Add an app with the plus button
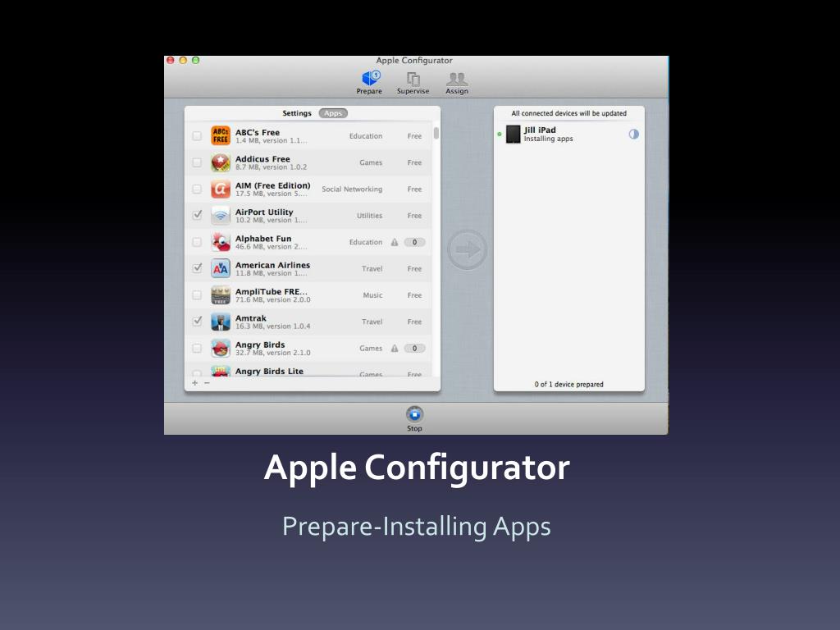 tap(195, 383)
